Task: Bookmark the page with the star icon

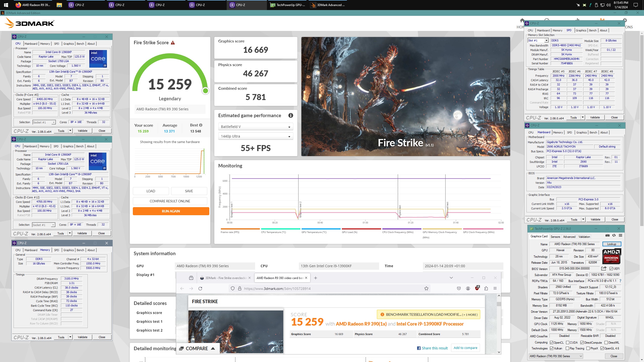Action: pyautogui.click(x=426, y=288)
